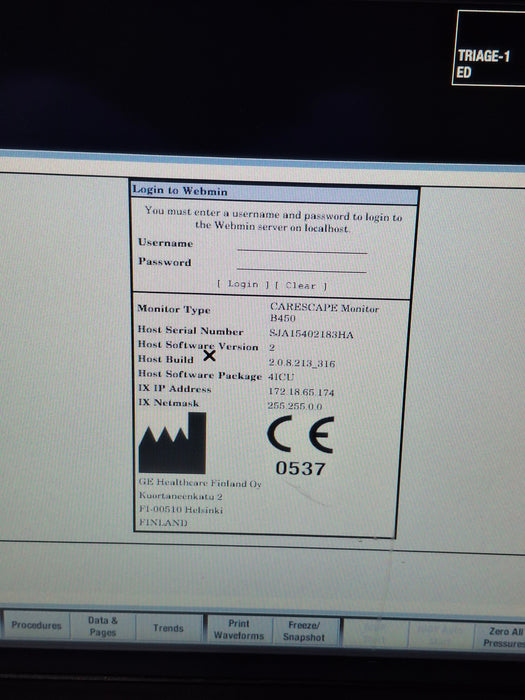Click netmask value 255.255.0.0
525x700 pixels.
tap(295, 405)
